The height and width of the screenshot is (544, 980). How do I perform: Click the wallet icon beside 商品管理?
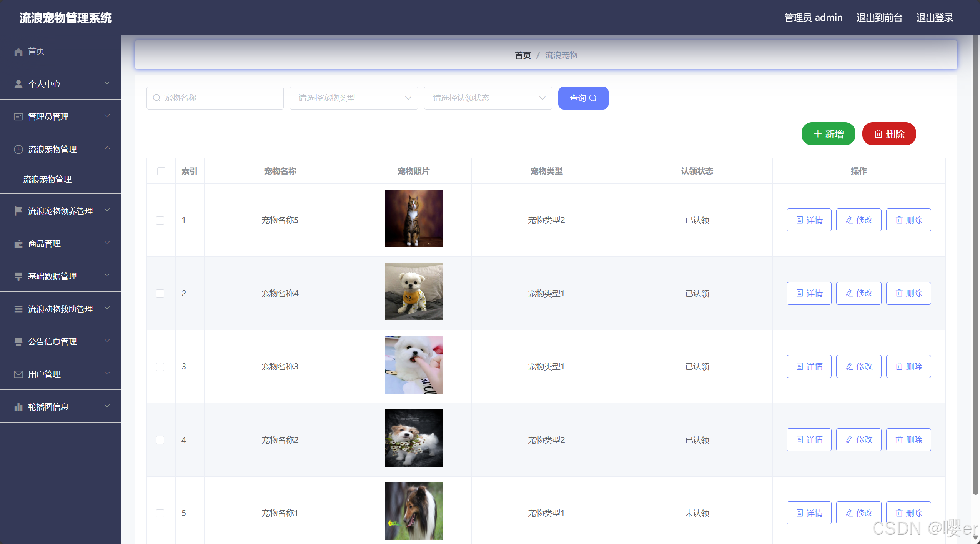coord(18,244)
